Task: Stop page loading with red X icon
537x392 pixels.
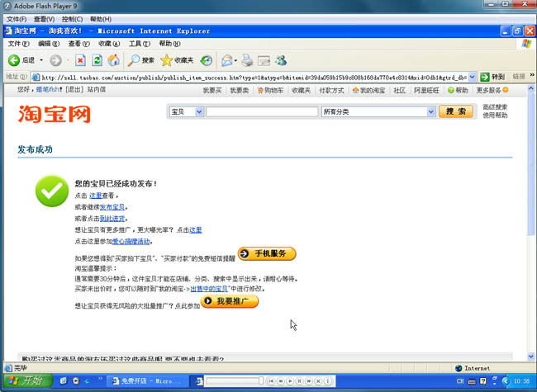Action: 80,60
